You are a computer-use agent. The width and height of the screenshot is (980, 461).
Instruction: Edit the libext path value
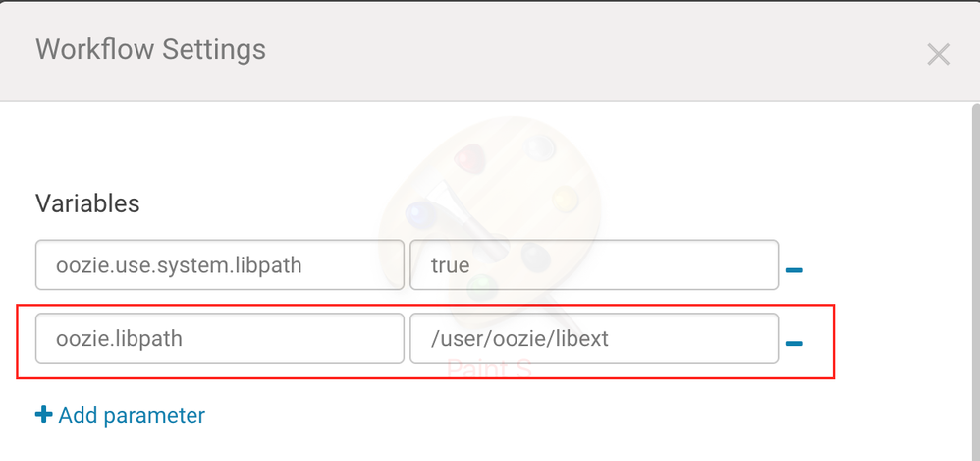593,339
